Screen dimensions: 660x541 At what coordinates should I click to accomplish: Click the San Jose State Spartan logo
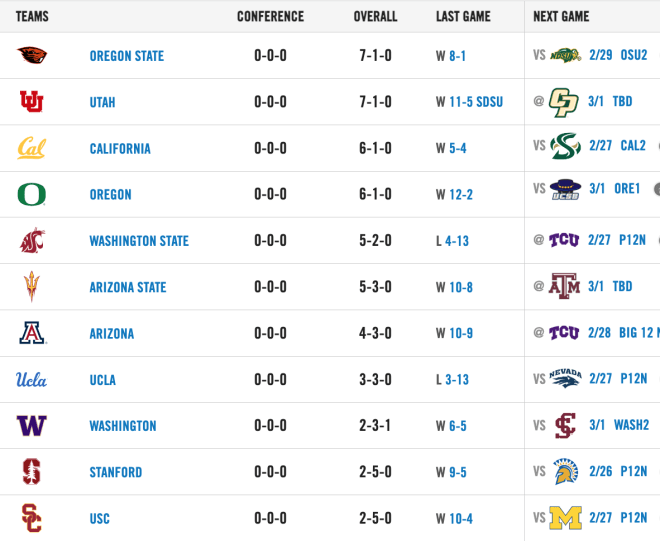(x=566, y=471)
